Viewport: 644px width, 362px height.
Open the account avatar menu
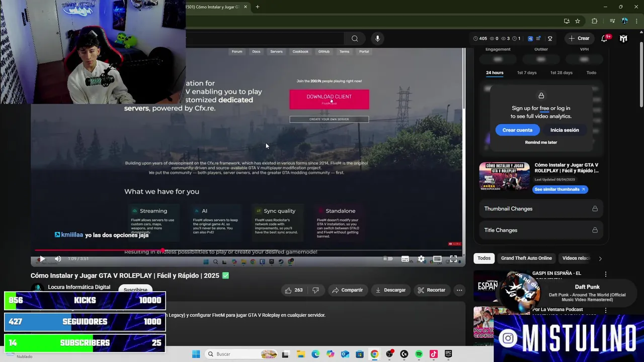click(623, 38)
